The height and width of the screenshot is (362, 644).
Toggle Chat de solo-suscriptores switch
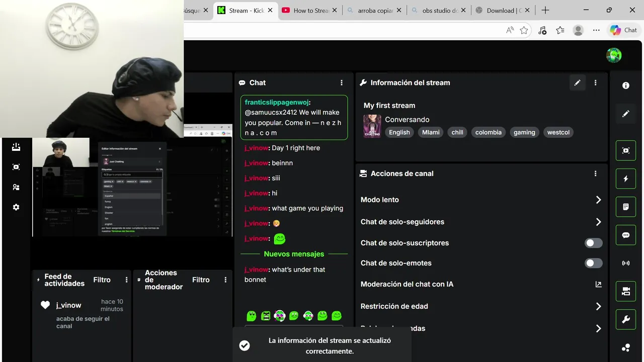[593, 243]
